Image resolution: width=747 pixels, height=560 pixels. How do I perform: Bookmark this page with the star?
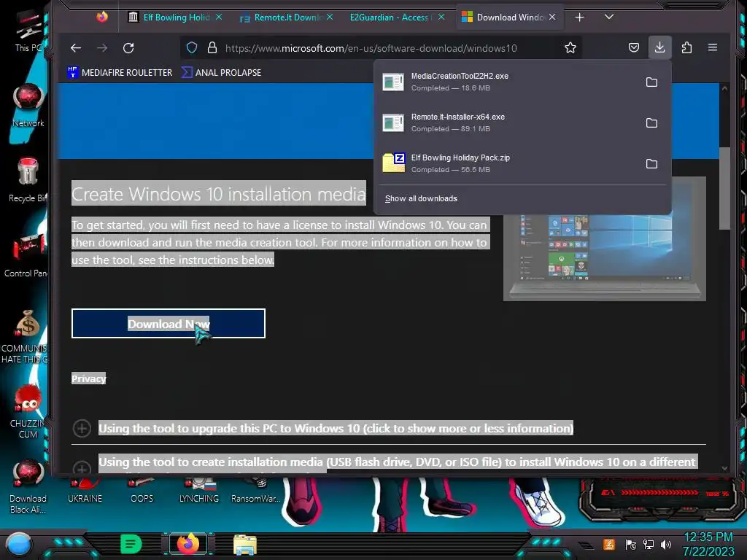pos(570,47)
